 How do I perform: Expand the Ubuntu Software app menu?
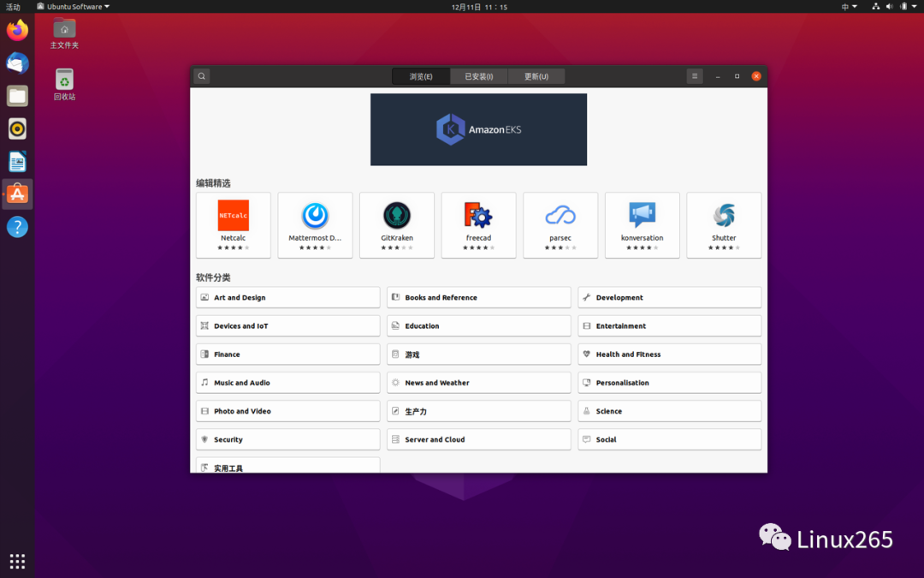pos(73,7)
